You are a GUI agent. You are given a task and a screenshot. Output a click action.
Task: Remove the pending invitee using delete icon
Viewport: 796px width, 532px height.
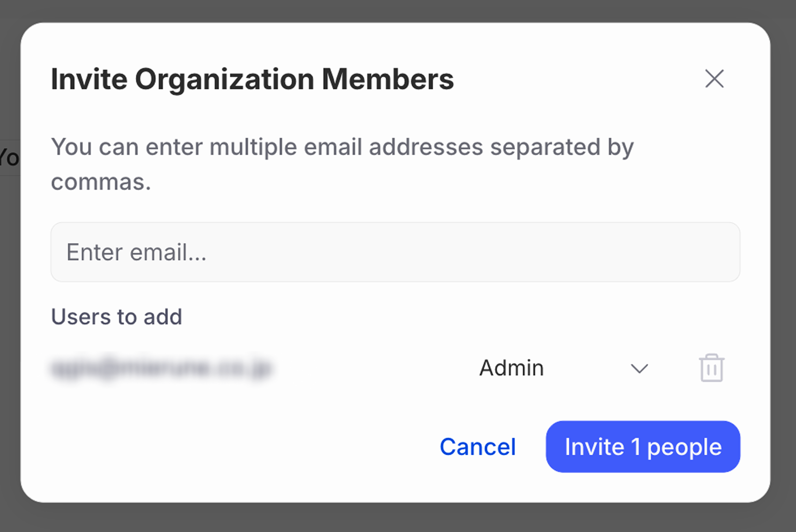coord(712,368)
